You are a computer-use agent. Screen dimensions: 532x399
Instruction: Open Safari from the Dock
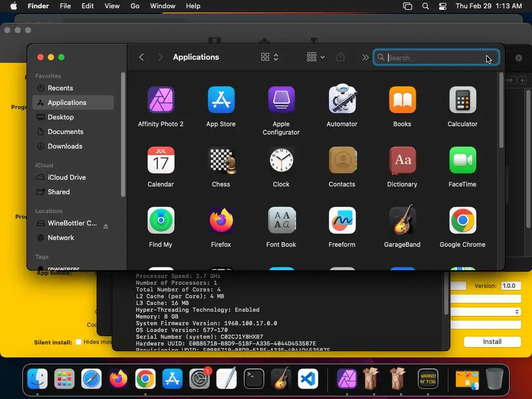[x=91, y=379]
